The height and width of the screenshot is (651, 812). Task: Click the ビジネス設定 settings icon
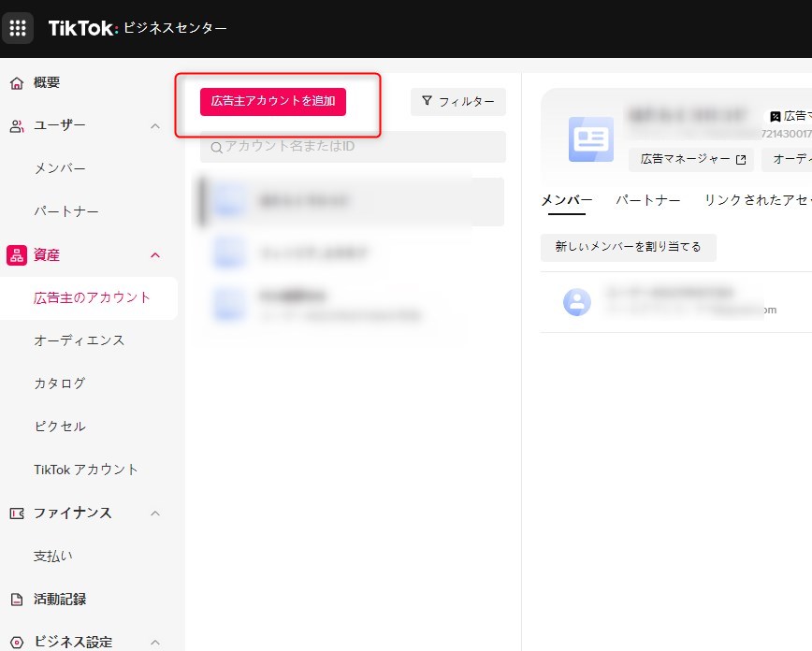(17, 643)
